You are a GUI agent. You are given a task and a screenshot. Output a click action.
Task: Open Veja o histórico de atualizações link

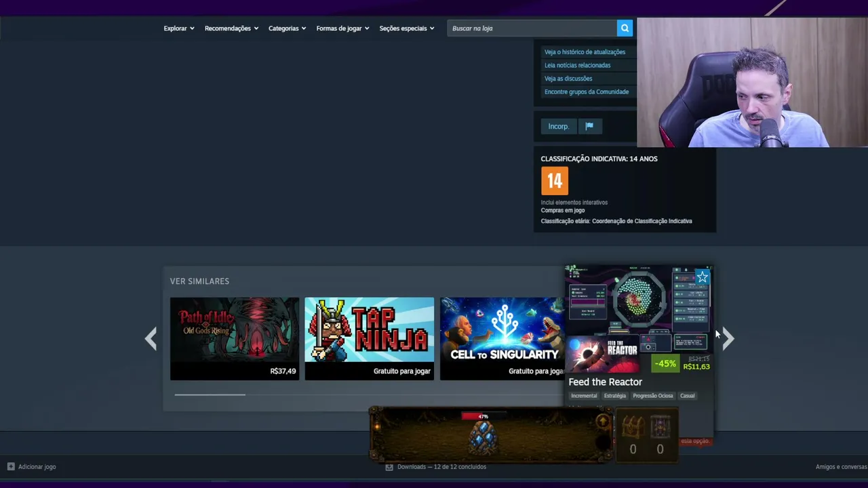click(585, 52)
